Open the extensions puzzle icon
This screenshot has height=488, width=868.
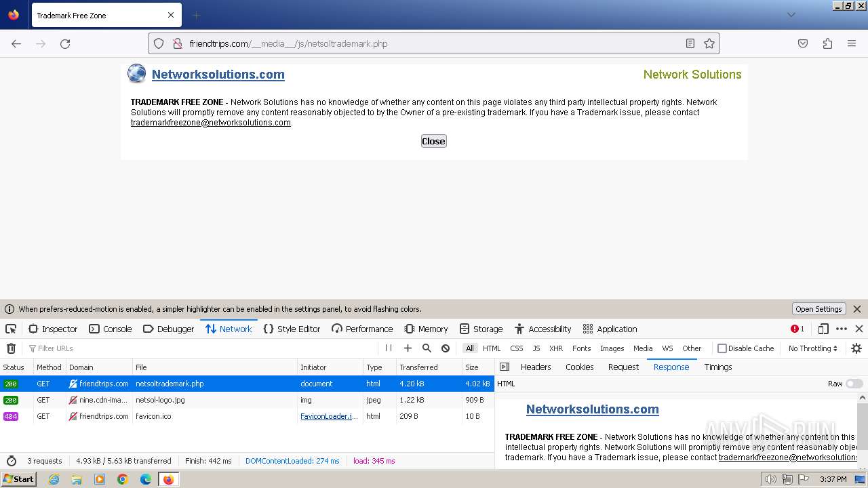(827, 43)
